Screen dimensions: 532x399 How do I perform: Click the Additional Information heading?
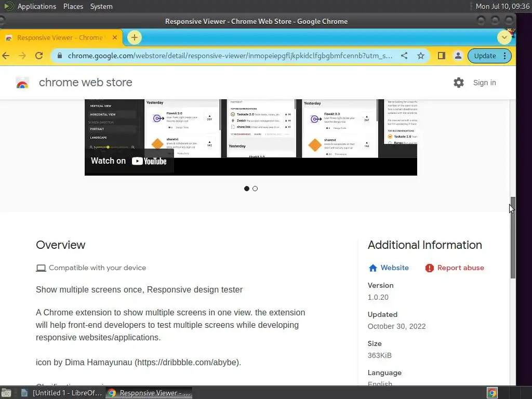click(x=425, y=245)
